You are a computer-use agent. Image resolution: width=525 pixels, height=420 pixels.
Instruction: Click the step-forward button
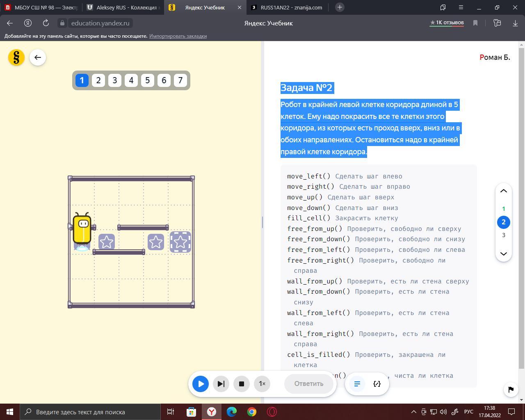point(221,384)
